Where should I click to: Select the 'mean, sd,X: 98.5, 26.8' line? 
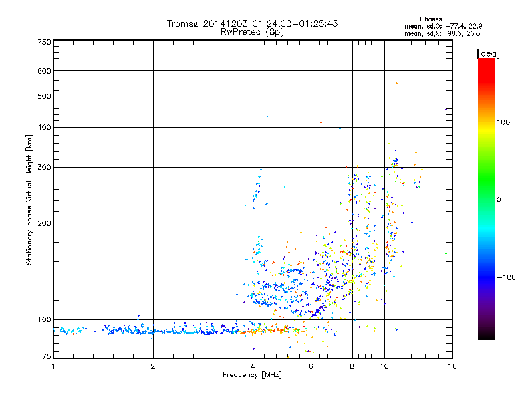442,33
